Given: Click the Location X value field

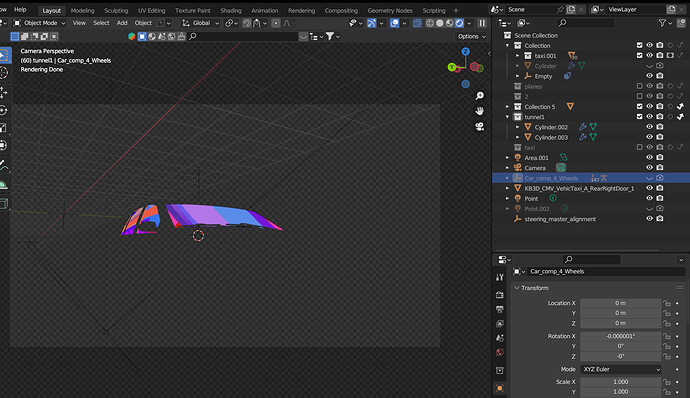Looking at the screenshot, I should tap(620, 303).
